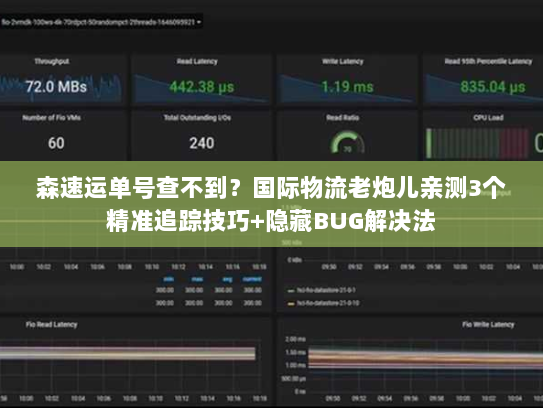
Task: Select the 835.04 µs percentile latency value
Action: tap(492, 87)
